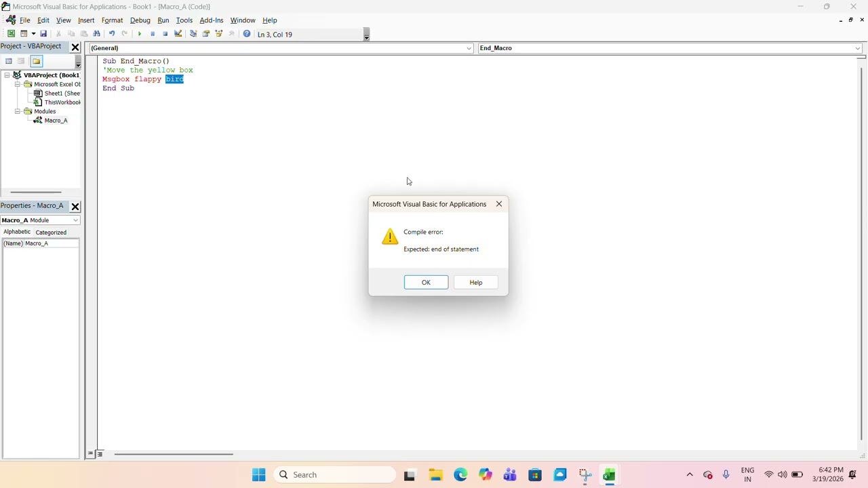
Task: Open the Macro_A Module properties dropdown
Action: click(75, 220)
